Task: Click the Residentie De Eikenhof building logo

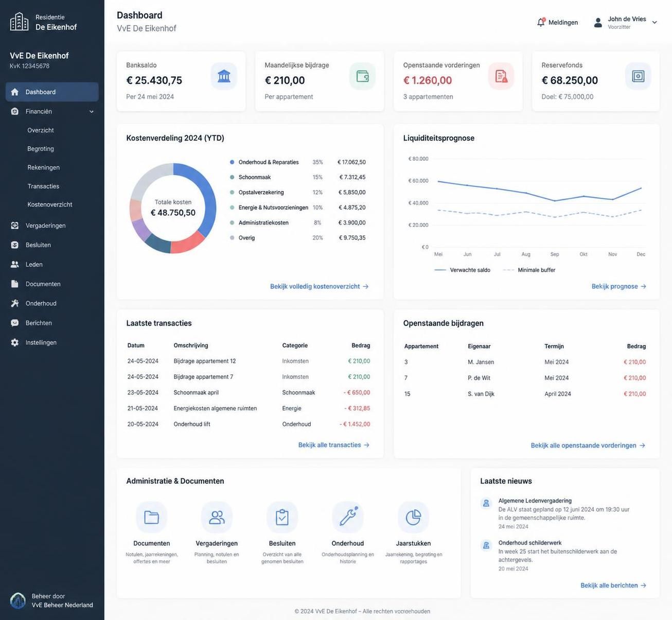Action: (x=20, y=22)
